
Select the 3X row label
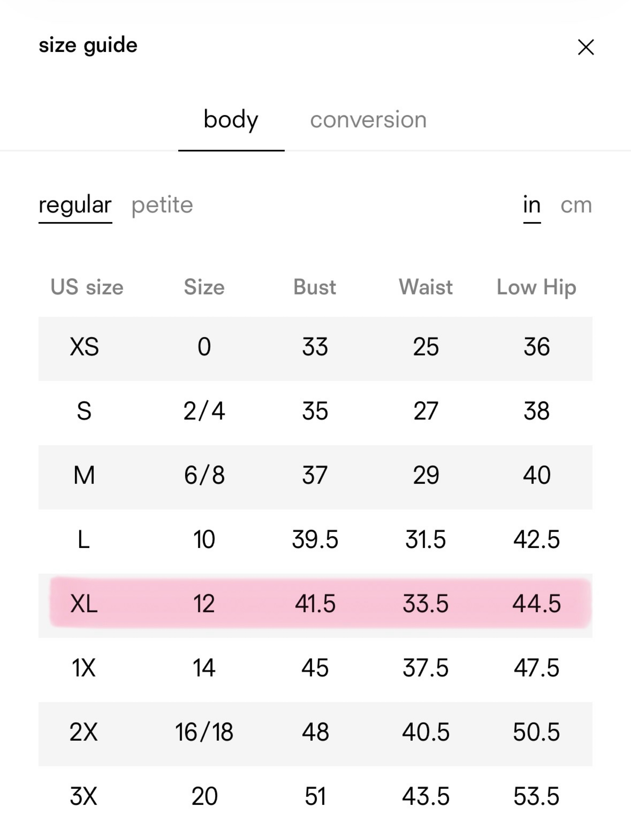tap(84, 796)
